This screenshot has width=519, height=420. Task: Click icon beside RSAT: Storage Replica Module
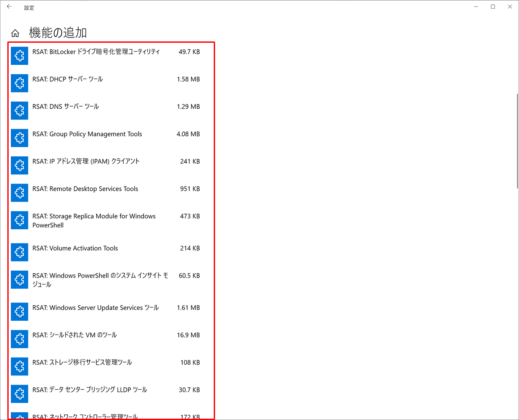click(19, 220)
